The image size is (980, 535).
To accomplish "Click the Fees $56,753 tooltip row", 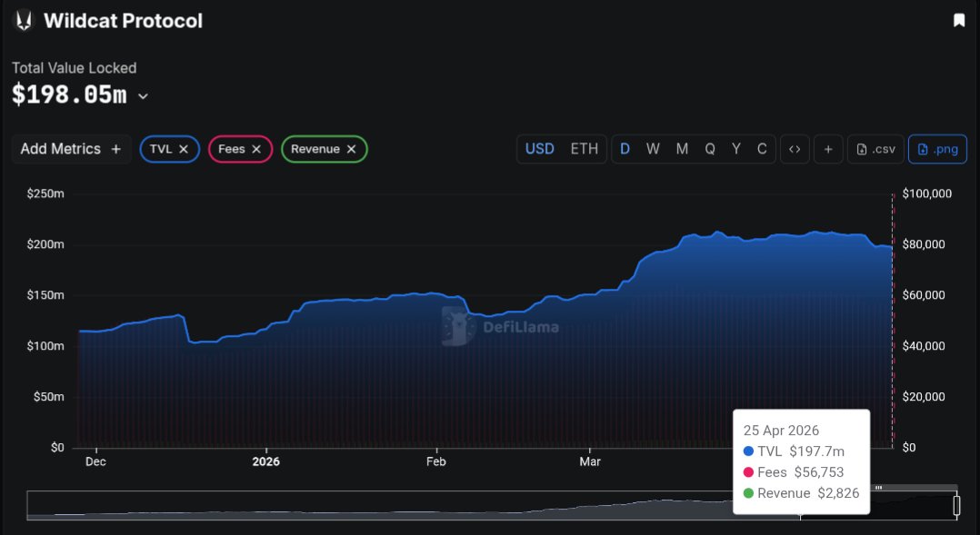I will point(794,472).
